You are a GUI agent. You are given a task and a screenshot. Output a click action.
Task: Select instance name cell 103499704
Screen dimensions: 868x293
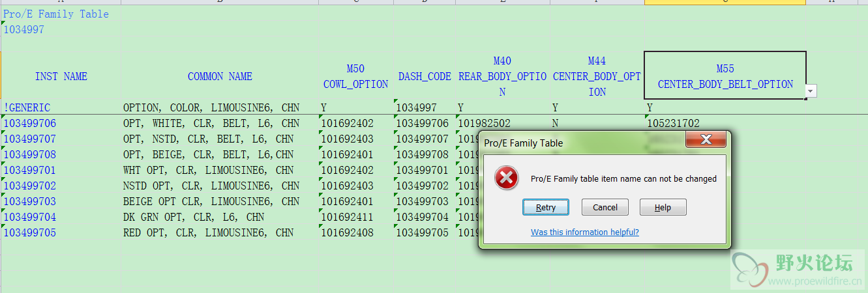click(x=61, y=217)
